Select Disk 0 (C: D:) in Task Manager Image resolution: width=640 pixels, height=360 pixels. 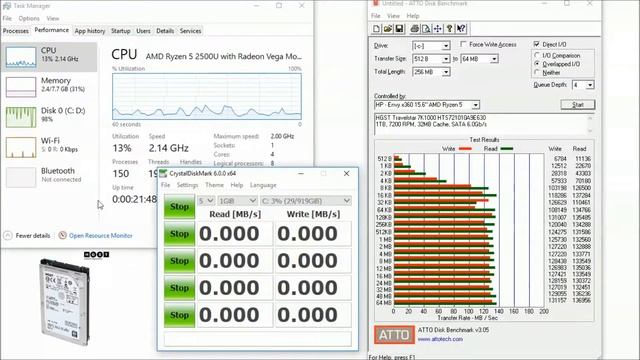49,117
